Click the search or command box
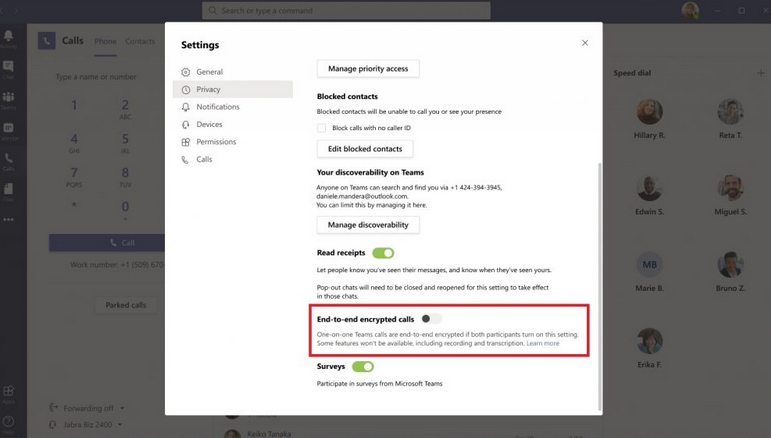Screen dimensions: 771x438 [x=346, y=10]
